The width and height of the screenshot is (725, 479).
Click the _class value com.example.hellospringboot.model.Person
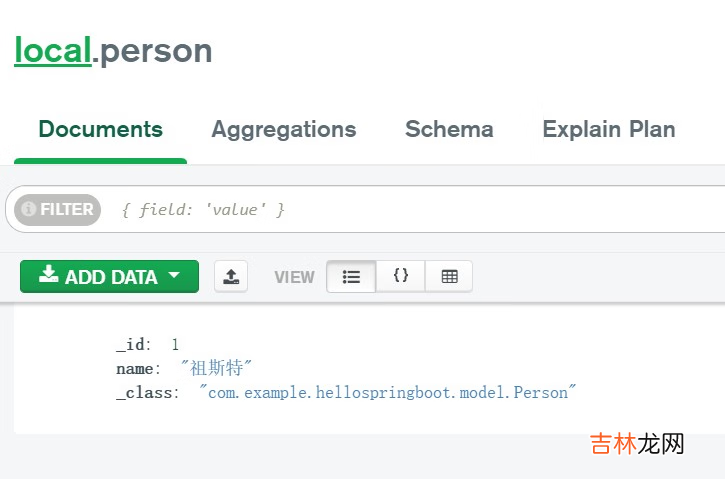[388, 393]
